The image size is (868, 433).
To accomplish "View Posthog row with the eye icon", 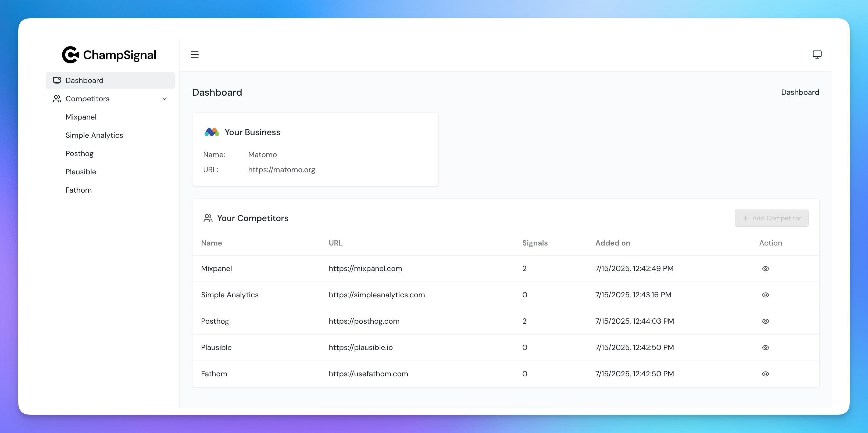I will [765, 321].
